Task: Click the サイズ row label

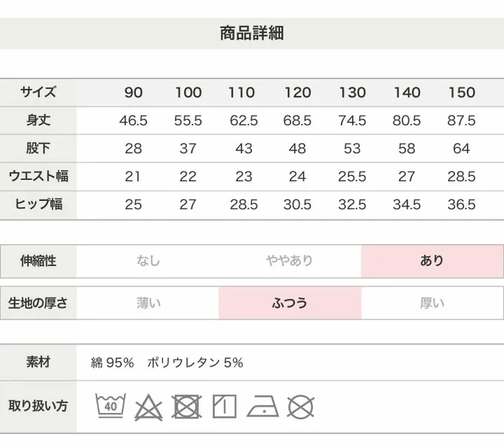Action: click(x=38, y=93)
